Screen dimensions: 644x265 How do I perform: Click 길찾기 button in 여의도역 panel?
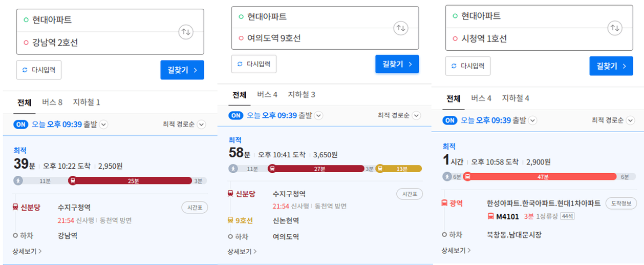[x=397, y=64]
